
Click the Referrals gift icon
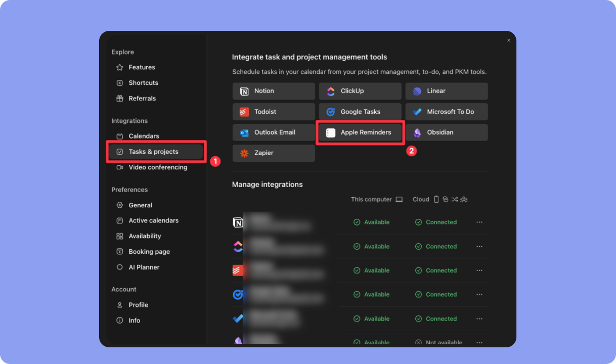[120, 99]
